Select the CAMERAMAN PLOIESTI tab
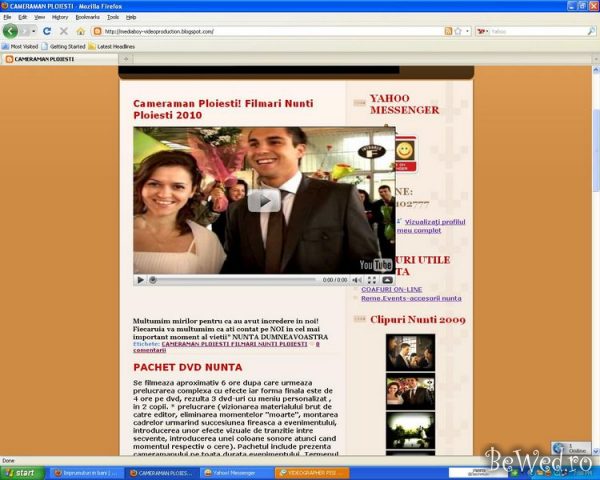Image resolution: width=600 pixels, height=480 pixels. point(59,59)
